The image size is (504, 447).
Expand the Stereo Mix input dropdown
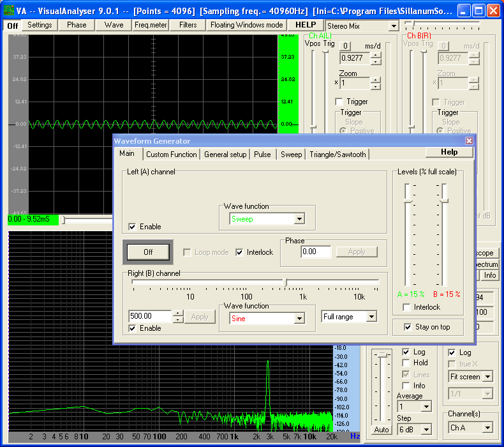pyautogui.click(x=393, y=26)
